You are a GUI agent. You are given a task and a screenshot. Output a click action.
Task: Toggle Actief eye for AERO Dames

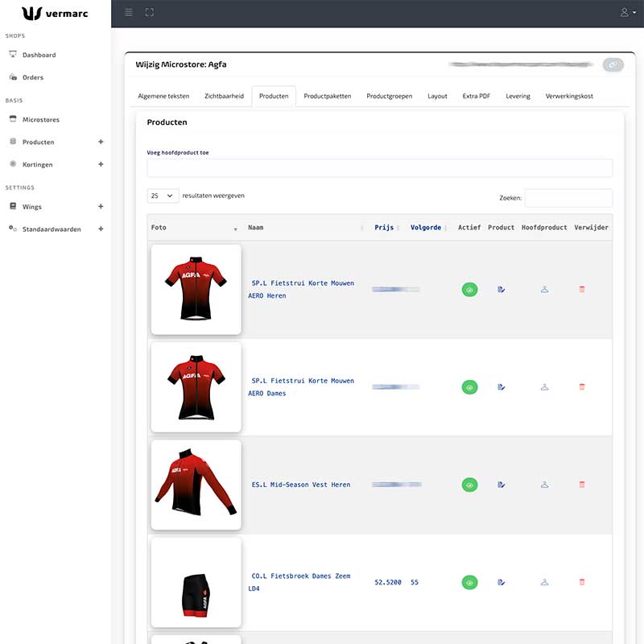[469, 387]
